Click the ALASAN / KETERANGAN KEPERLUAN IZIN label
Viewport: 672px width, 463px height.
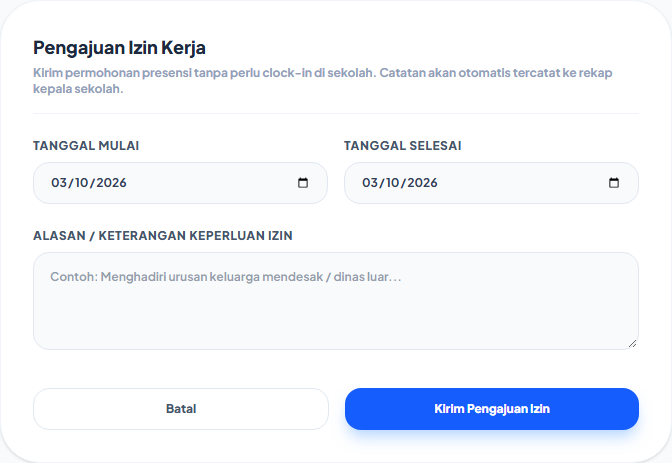coord(163,236)
